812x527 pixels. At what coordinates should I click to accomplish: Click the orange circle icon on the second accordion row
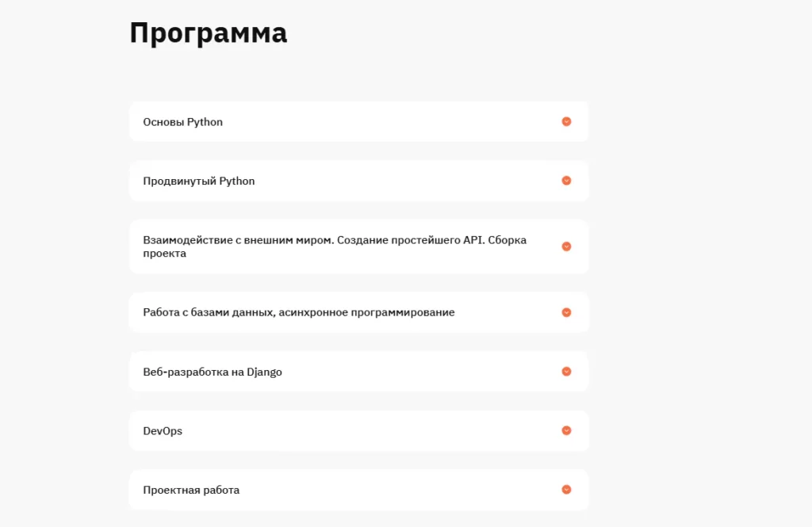(x=566, y=180)
